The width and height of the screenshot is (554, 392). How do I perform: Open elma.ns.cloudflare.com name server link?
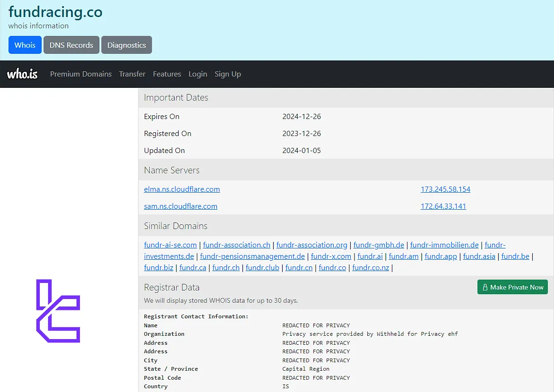182,189
